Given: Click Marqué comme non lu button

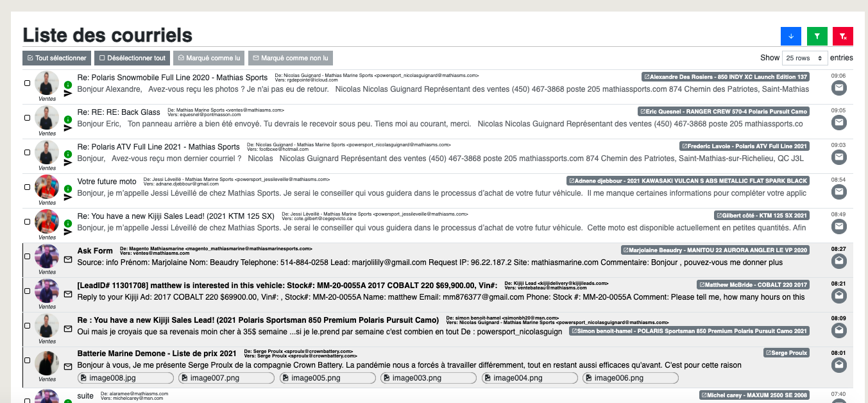Looking at the screenshot, I should (x=291, y=58).
